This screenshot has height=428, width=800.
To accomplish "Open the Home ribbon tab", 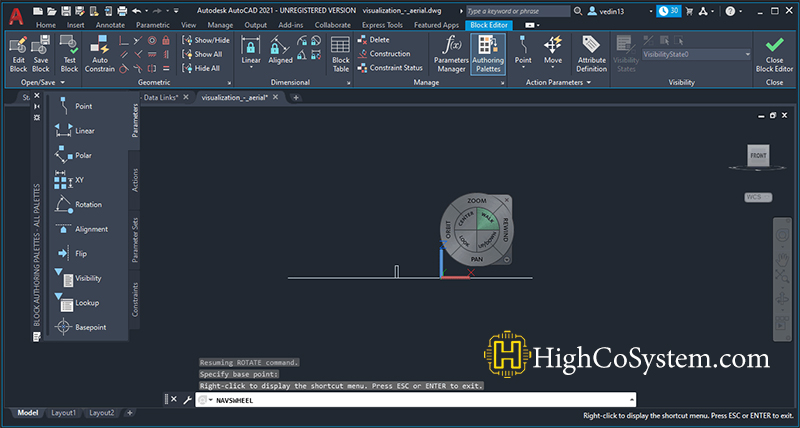I will (46, 24).
